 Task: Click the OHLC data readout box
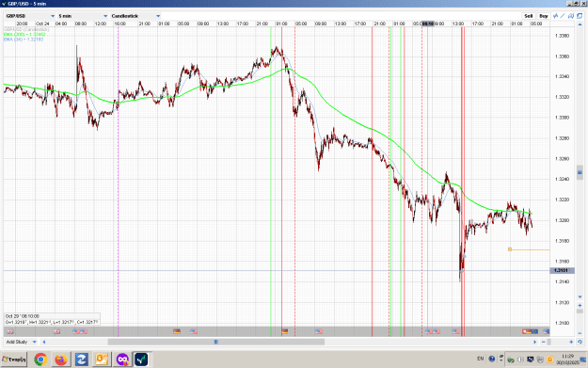tap(52, 319)
